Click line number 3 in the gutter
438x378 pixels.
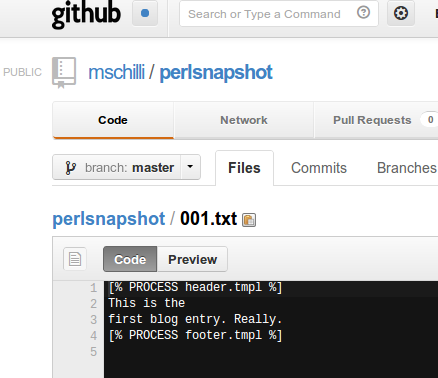pos(93,320)
